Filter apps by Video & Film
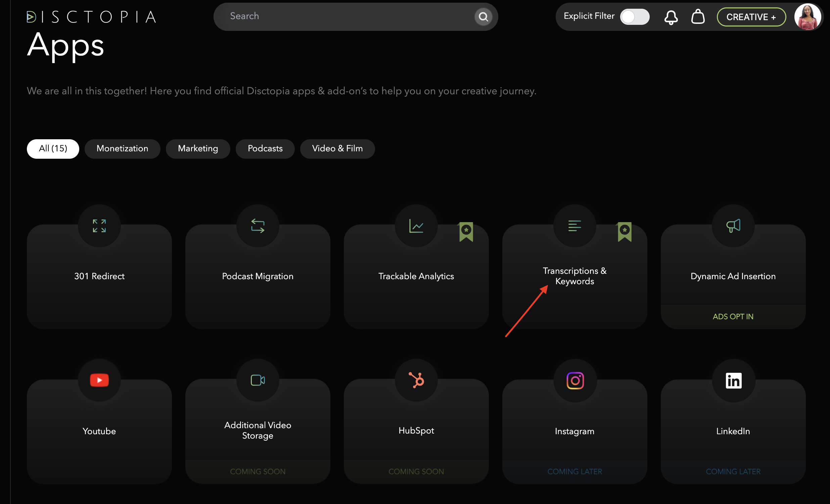Image resolution: width=830 pixels, height=504 pixels. coord(337,149)
